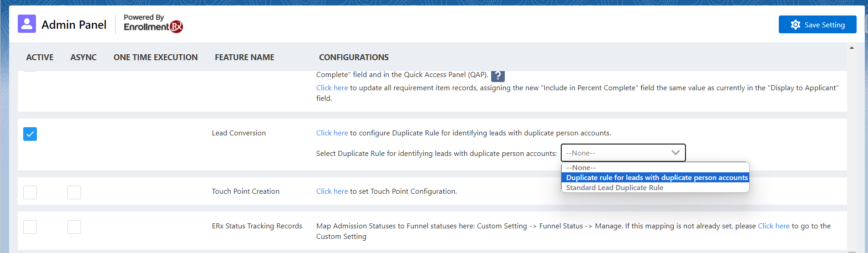Click the Admin Panel user avatar icon
868x253 pixels.
[x=27, y=24]
